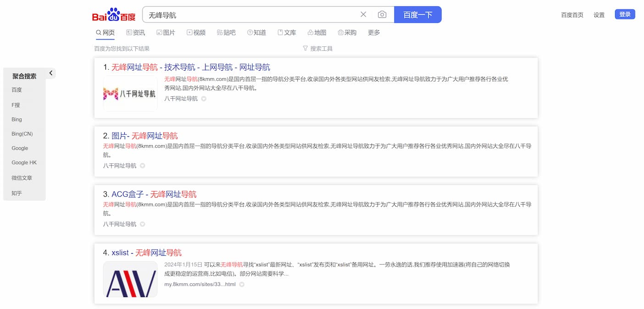This screenshot has height=309, width=644.
Task: Click the Baidu logo
Action: point(114,15)
